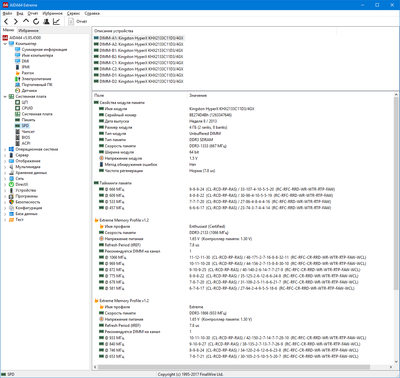Select Электропитание in the sidebar tree

point(36,79)
